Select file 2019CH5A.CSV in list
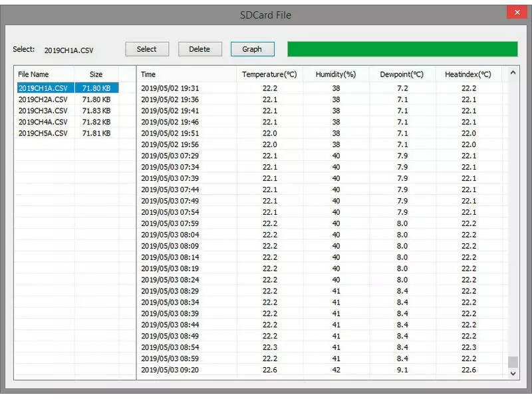532x399 pixels. 43,133
